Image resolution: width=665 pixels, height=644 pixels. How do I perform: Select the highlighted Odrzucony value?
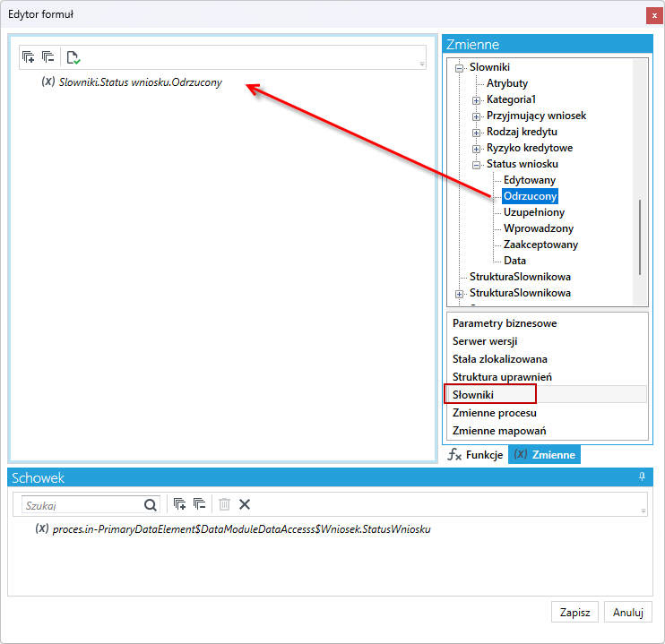(x=530, y=196)
